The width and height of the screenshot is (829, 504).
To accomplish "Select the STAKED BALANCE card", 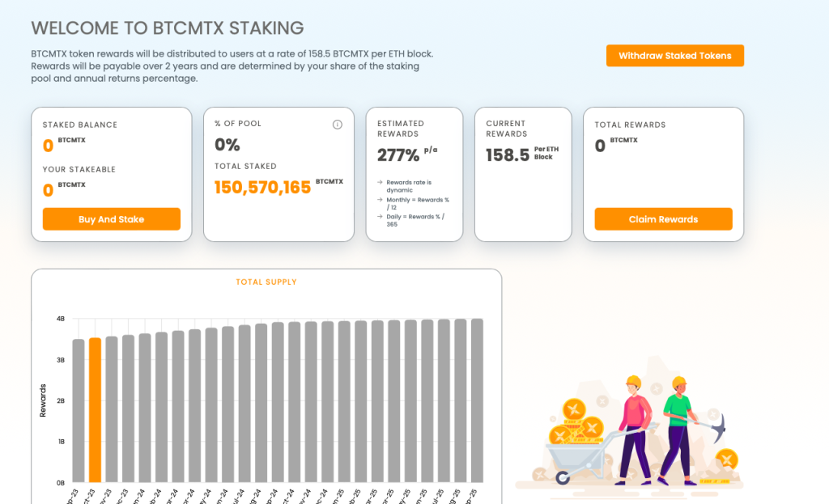I will pyautogui.click(x=111, y=174).
